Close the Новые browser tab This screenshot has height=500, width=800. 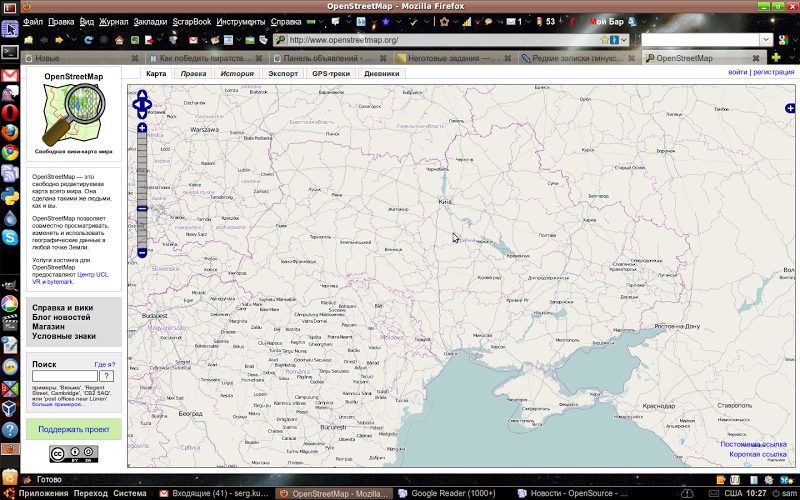(x=135, y=58)
